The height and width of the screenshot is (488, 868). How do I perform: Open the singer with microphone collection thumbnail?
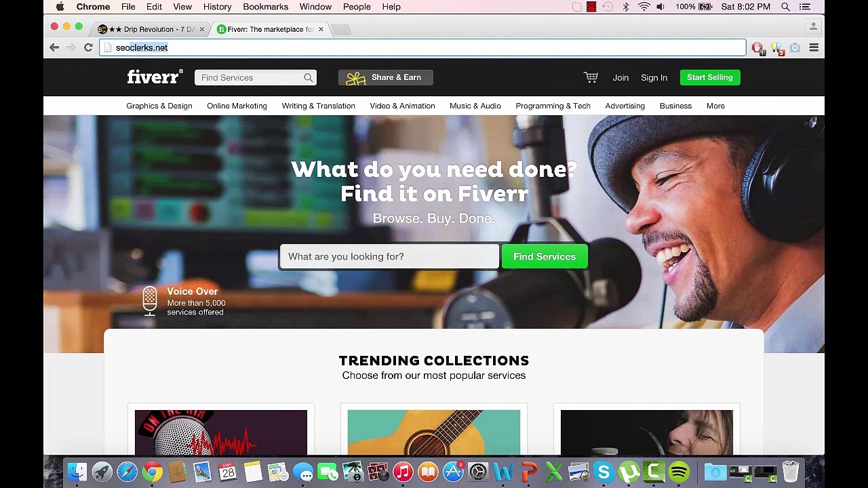click(647, 432)
